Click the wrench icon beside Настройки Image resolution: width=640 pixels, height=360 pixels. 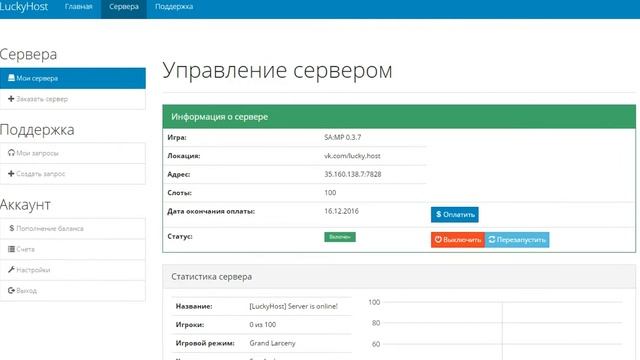point(11,269)
